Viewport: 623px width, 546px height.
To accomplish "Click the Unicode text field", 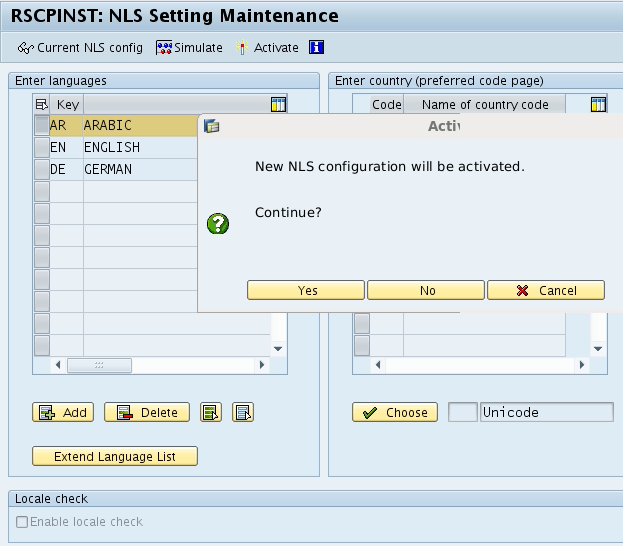I will tap(547, 412).
